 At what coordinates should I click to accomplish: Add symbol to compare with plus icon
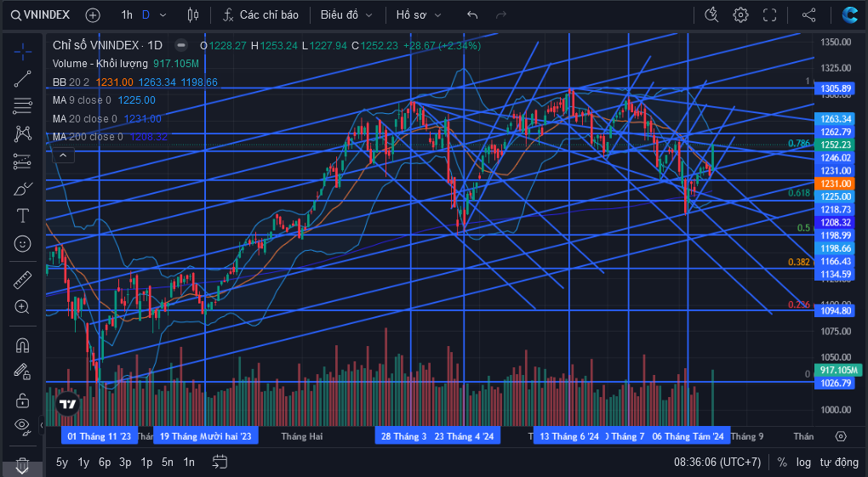coord(93,15)
